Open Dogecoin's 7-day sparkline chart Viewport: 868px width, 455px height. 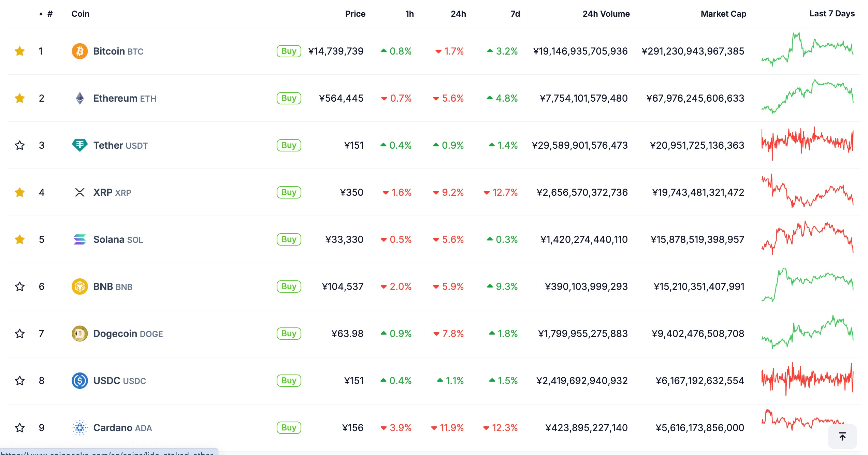807,332
